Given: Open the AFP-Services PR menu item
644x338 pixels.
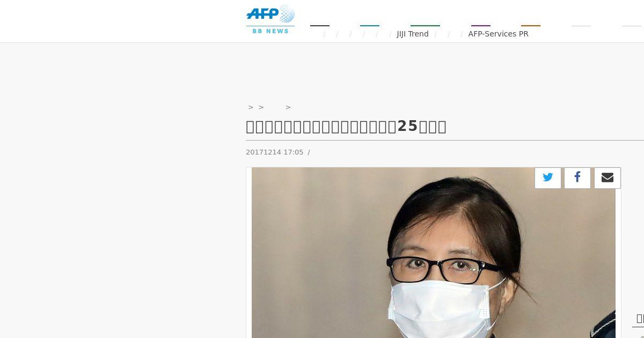Looking at the screenshot, I should click(x=498, y=34).
